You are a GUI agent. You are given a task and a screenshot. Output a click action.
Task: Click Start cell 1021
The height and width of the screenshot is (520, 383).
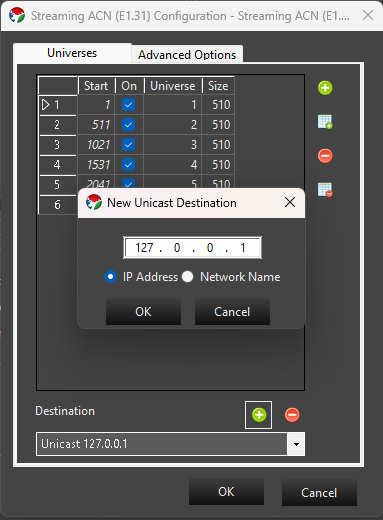[x=96, y=145]
